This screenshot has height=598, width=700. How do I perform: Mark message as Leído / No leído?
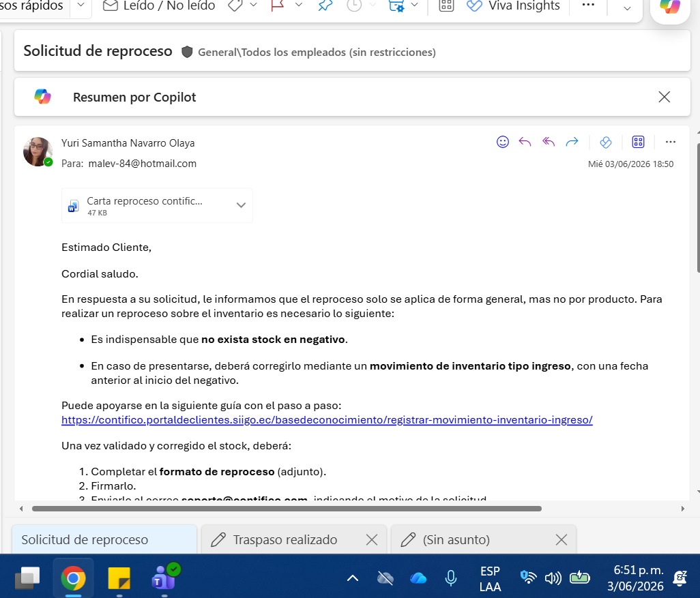click(159, 5)
